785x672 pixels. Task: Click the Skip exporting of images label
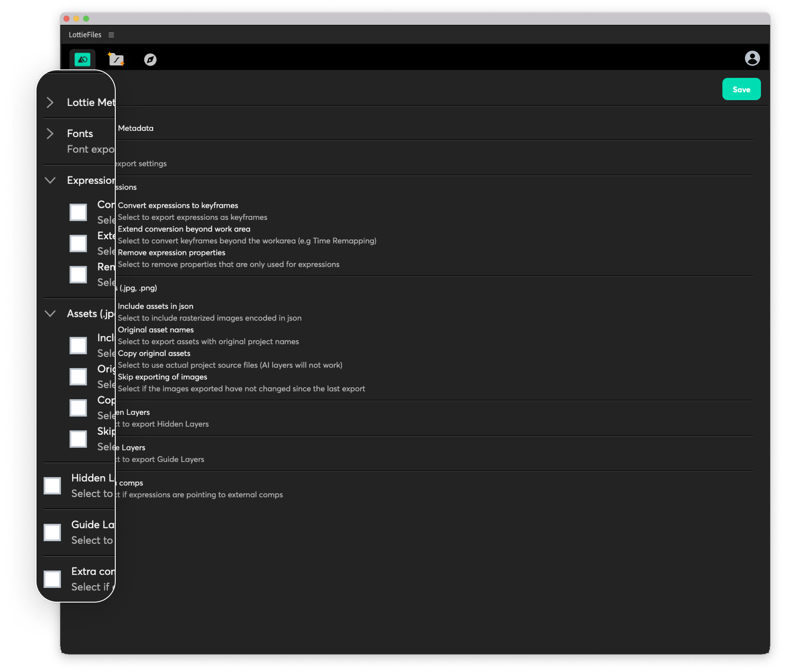coord(162,377)
